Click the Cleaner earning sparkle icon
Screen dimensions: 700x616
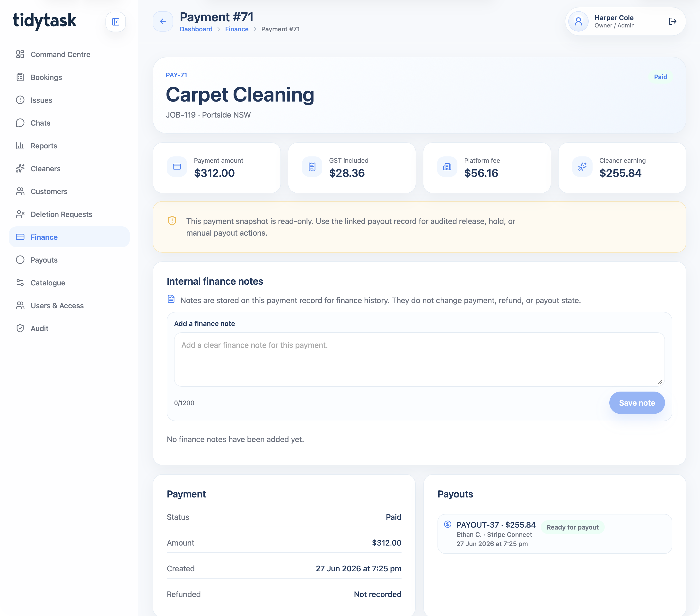[x=582, y=167]
